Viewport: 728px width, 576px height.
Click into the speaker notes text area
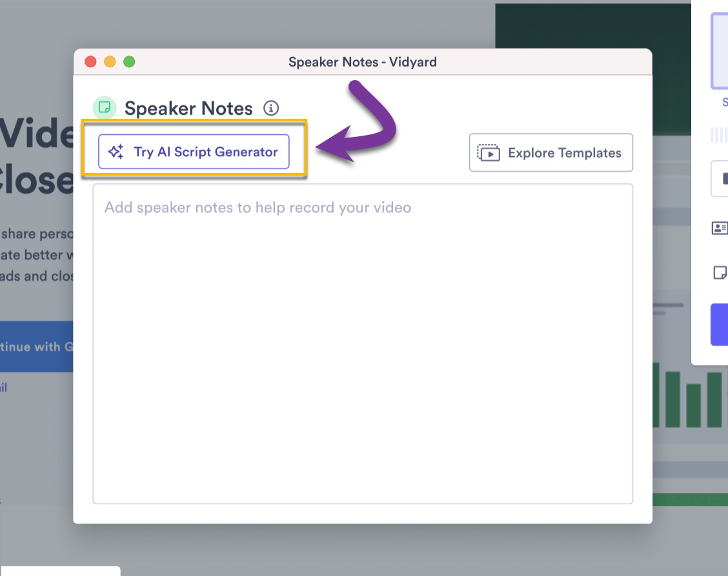(362, 344)
